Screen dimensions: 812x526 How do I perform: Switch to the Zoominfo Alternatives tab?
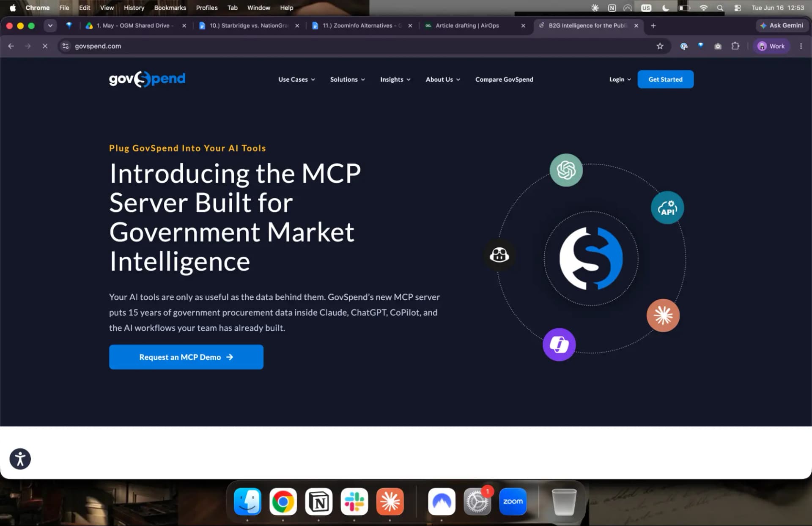362,26
